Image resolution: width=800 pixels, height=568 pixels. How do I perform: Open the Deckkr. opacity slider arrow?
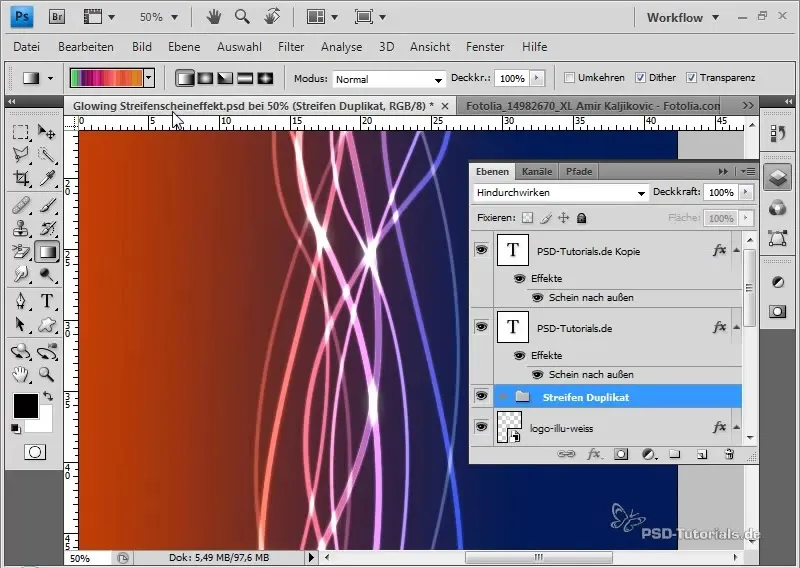tap(536, 79)
